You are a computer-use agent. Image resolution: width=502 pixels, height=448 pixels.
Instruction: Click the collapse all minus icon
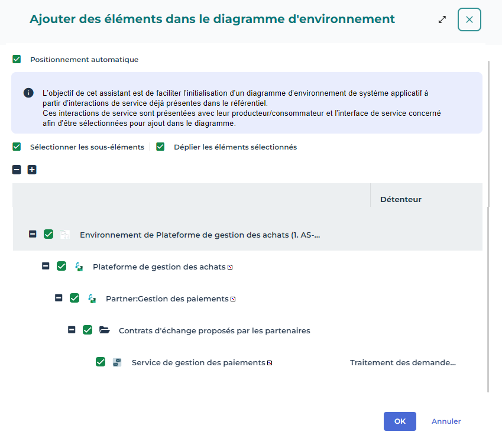click(x=17, y=170)
